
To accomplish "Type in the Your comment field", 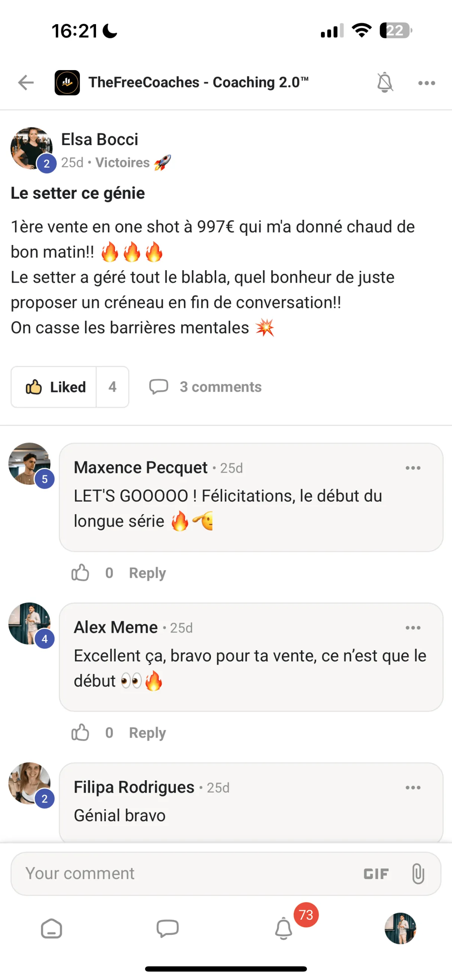I will pos(182,873).
